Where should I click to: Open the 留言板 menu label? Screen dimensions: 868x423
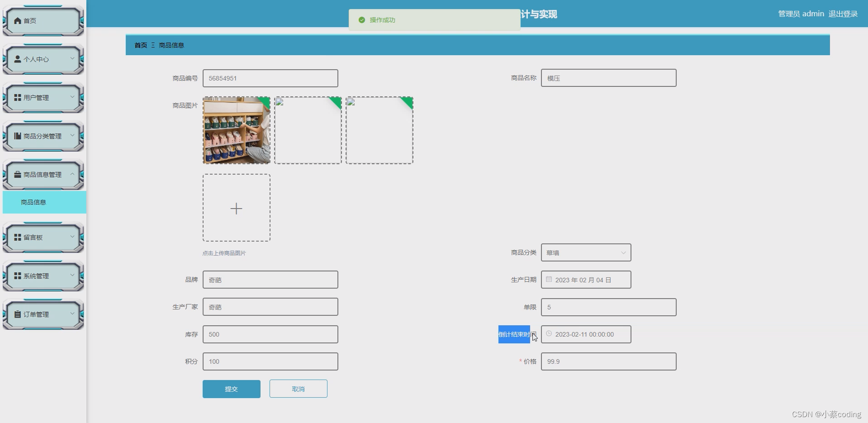(33, 238)
